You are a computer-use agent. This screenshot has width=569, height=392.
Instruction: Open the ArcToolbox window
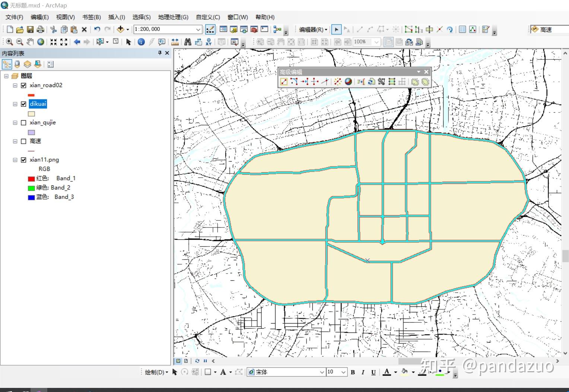(254, 29)
